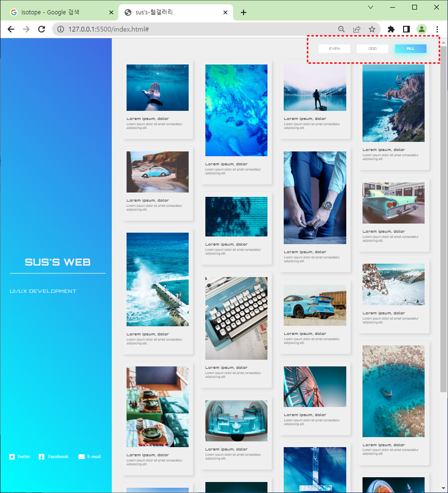Close the isotope Google search tab
Screen dimensions: 448x493
coord(111,12)
